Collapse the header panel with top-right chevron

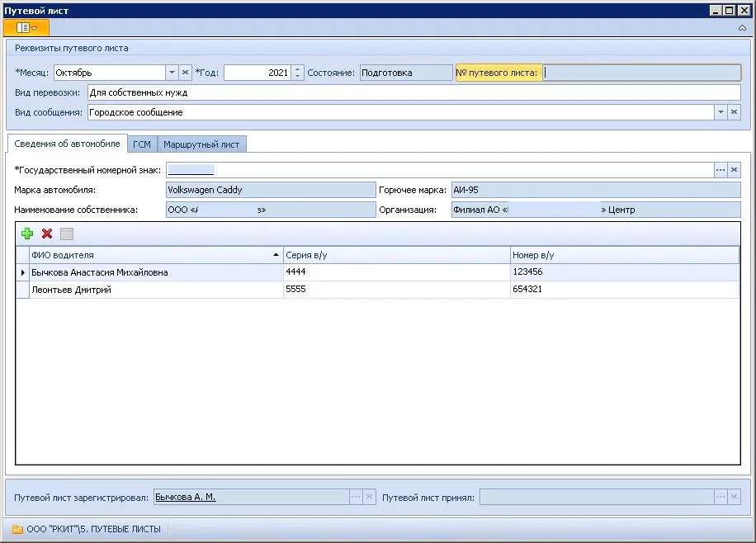click(742, 28)
